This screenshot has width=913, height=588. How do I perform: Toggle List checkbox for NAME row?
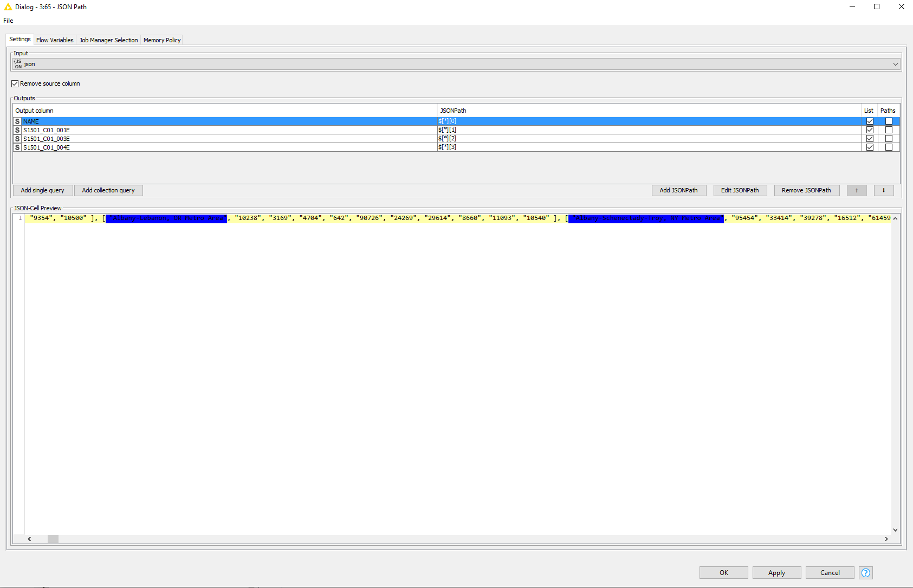coord(870,121)
